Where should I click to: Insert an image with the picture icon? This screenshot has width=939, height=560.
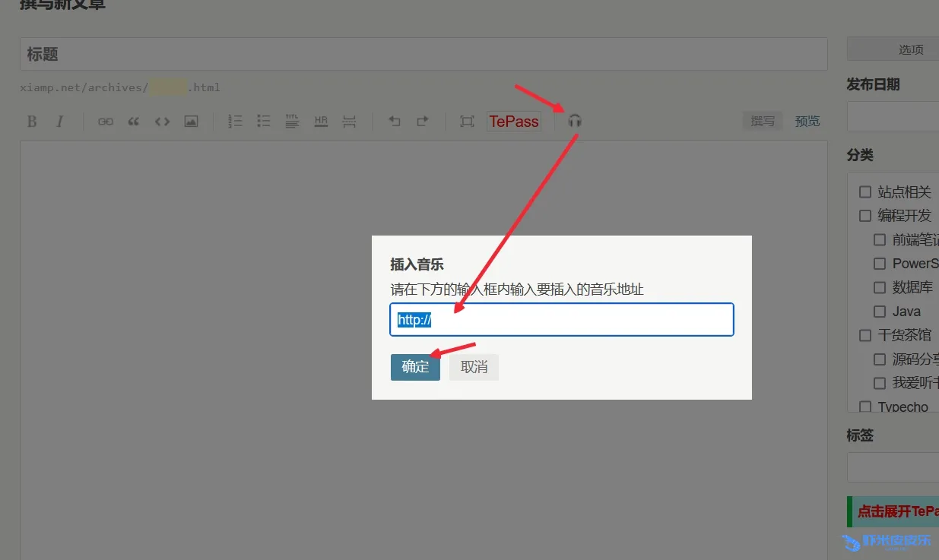(191, 122)
